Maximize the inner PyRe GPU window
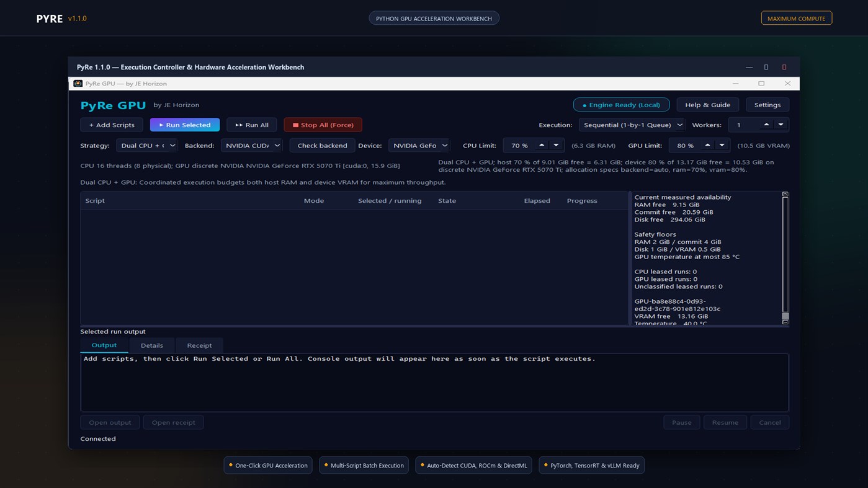Image resolution: width=868 pixels, height=488 pixels. coord(761,83)
